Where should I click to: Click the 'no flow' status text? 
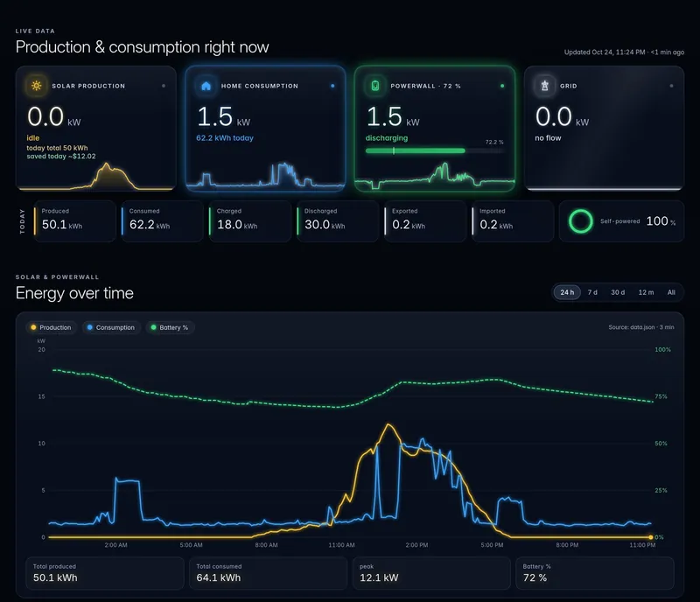548,138
